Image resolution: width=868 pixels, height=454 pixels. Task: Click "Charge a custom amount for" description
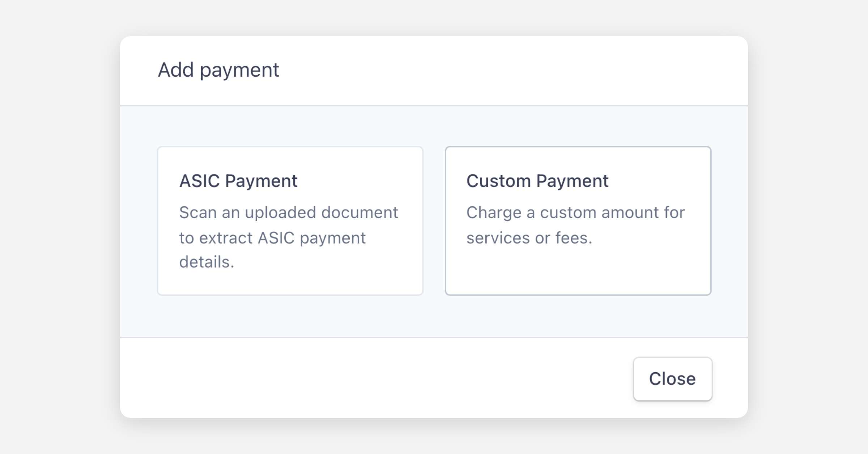(x=575, y=213)
